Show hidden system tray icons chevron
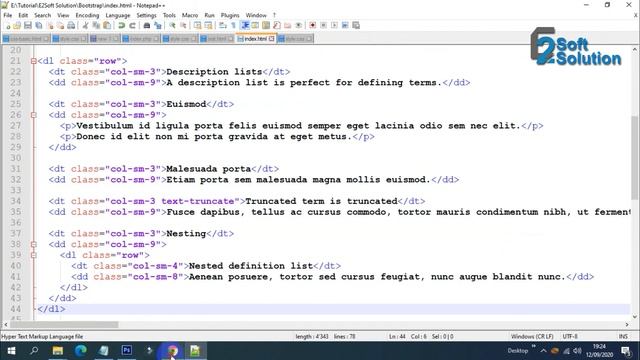Screen dimensions: 640x360 click(x=543, y=351)
